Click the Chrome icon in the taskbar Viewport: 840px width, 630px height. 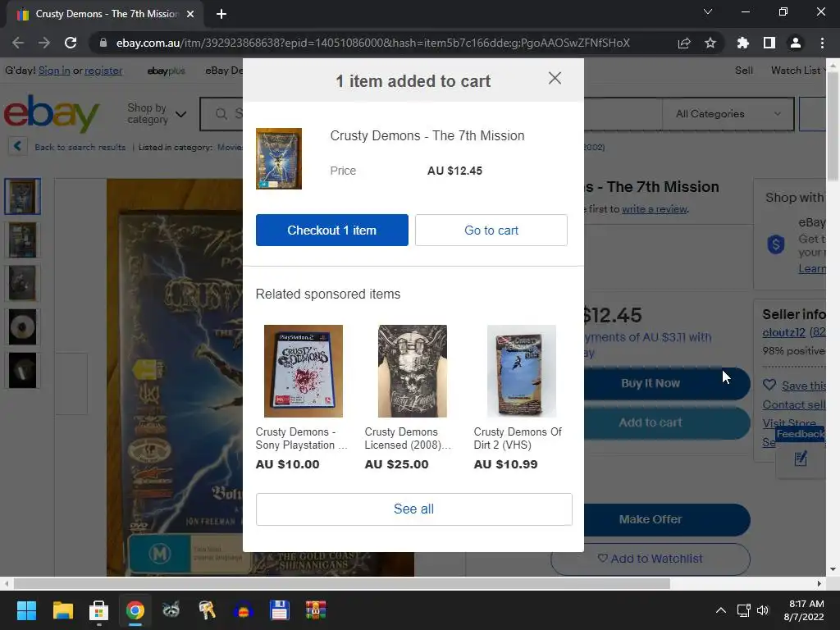[x=135, y=610]
